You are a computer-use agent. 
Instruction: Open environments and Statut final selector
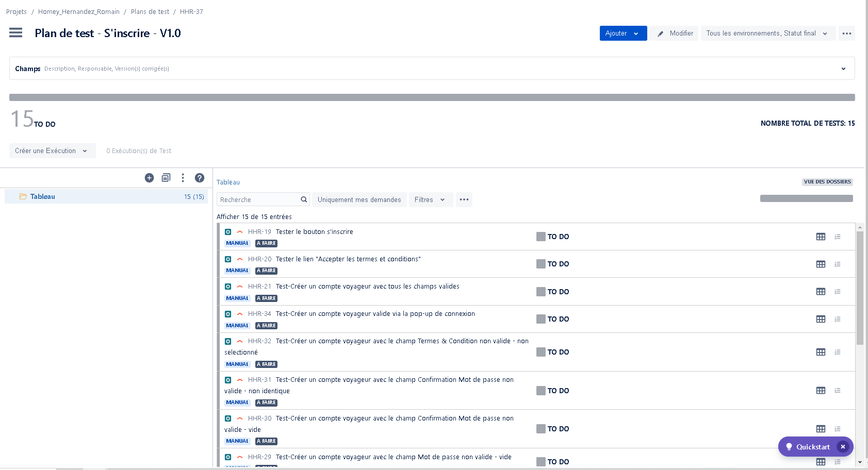767,33
